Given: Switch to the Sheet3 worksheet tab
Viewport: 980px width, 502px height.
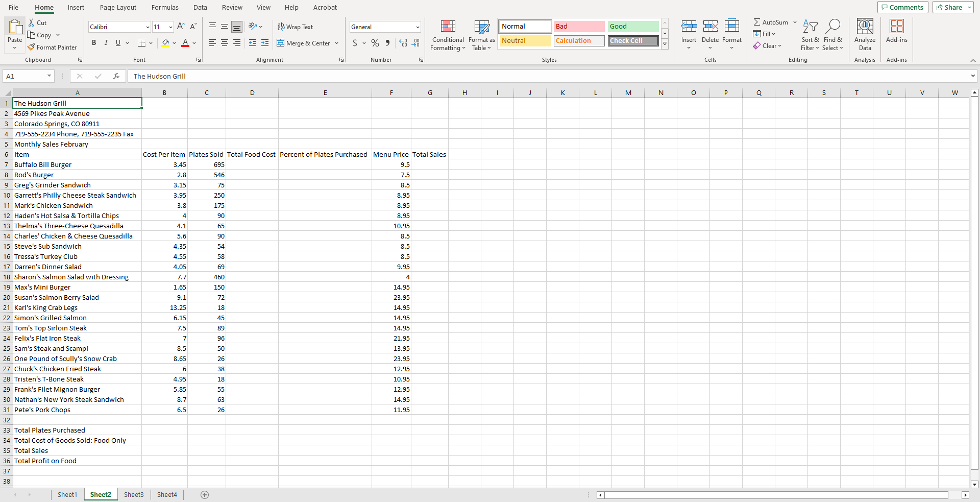Looking at the screenshot, I should click(133, 494).
